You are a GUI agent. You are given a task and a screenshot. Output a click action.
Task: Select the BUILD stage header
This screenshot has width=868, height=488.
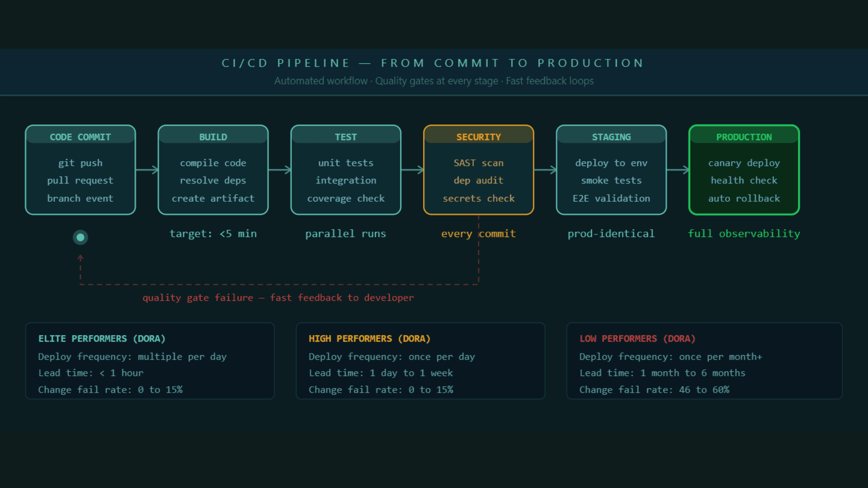[213, 137]
